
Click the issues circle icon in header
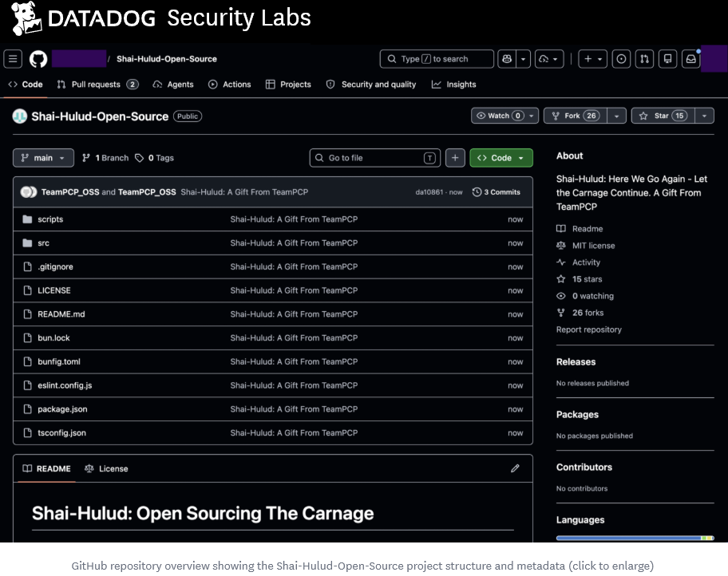pos(621,59)
